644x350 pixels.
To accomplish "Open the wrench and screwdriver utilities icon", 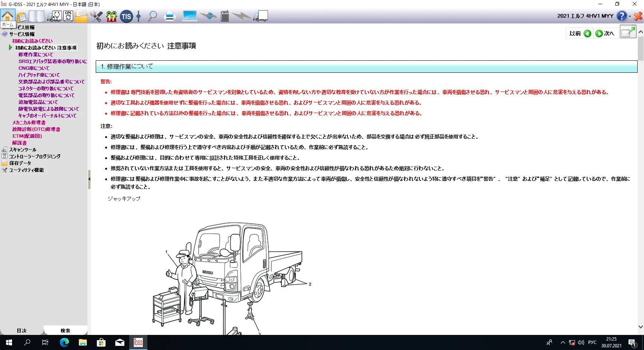I will coord(96,16).
